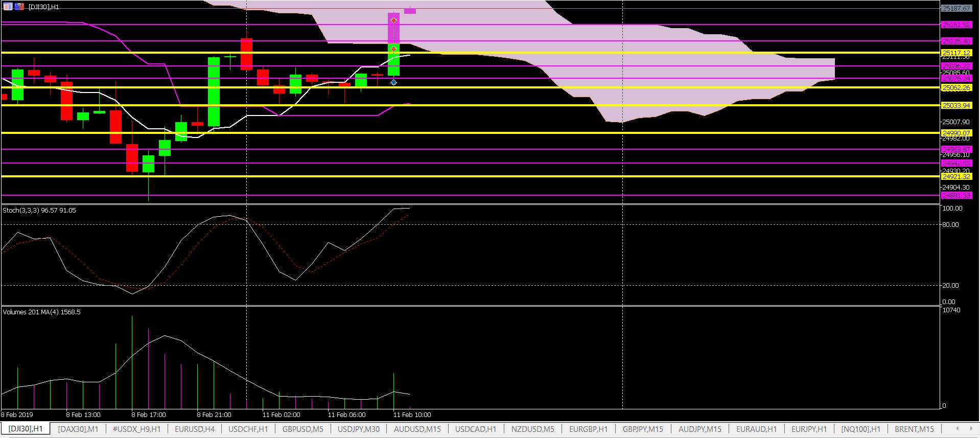This screenshot has height=438, width=980.
Task: Select the magenta level label 24963.87
Action: pyautogui.click(x=956, y=149)
